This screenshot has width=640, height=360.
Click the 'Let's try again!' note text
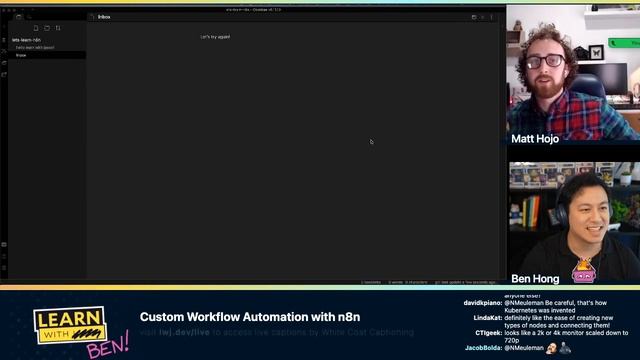[215, 37]
